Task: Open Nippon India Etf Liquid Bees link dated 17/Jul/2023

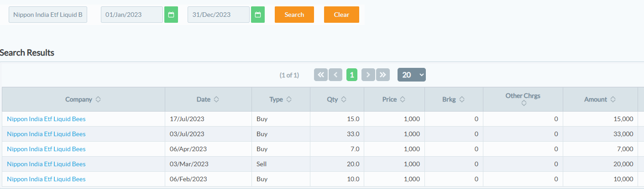Action: tap(46, 119)
